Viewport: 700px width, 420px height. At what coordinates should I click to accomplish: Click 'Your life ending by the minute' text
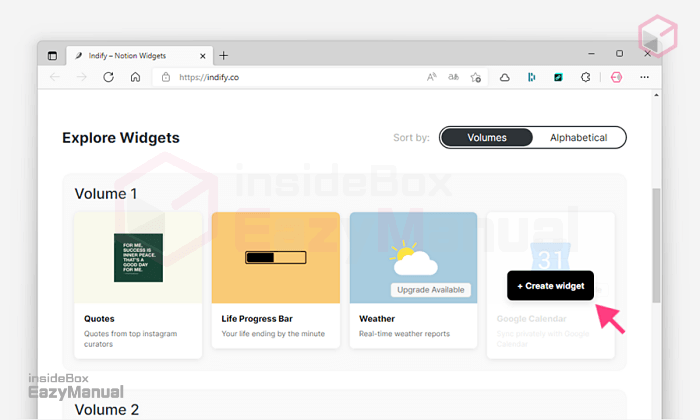coord(273,333)
